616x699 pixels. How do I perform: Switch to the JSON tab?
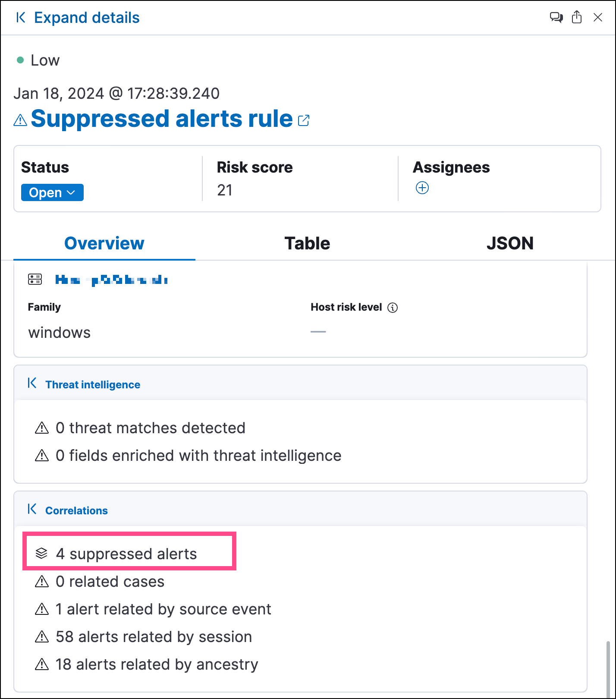coord(510,243)
